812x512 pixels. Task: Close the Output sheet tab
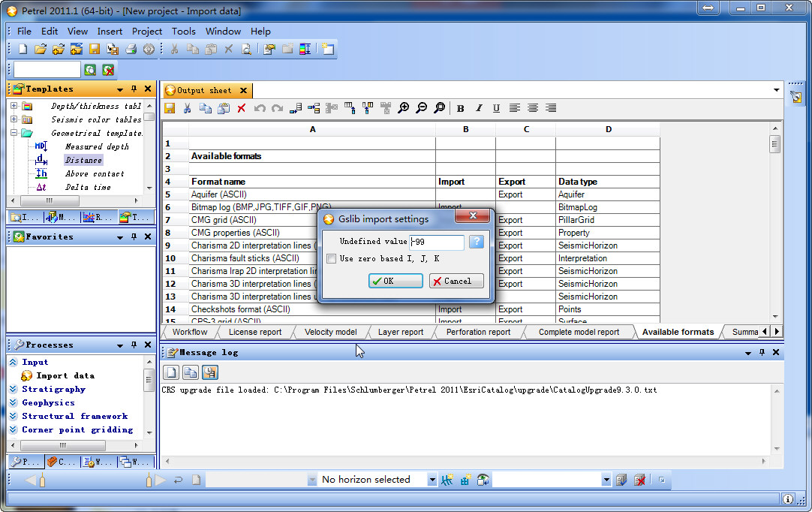tap(243, 90)
